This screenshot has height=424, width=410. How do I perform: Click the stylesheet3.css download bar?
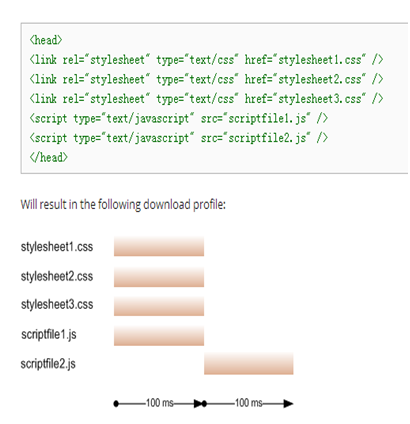pyautogui.click(x=159, y=306)
